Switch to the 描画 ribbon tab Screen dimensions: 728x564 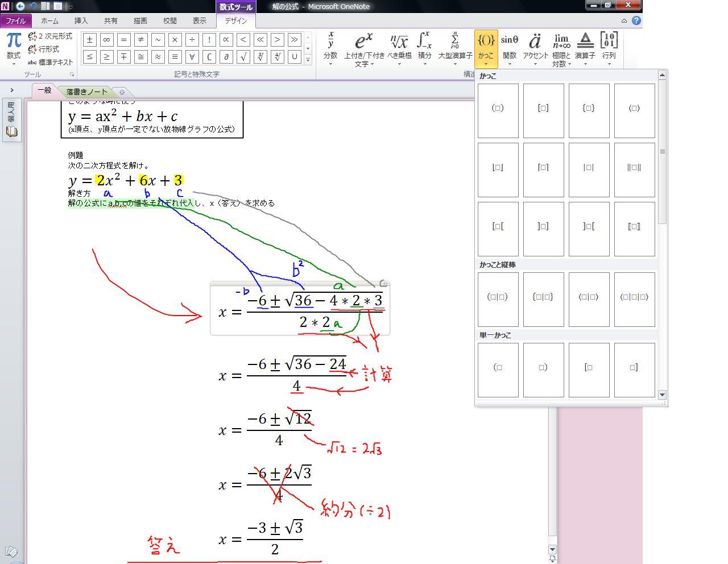(140, 20)
